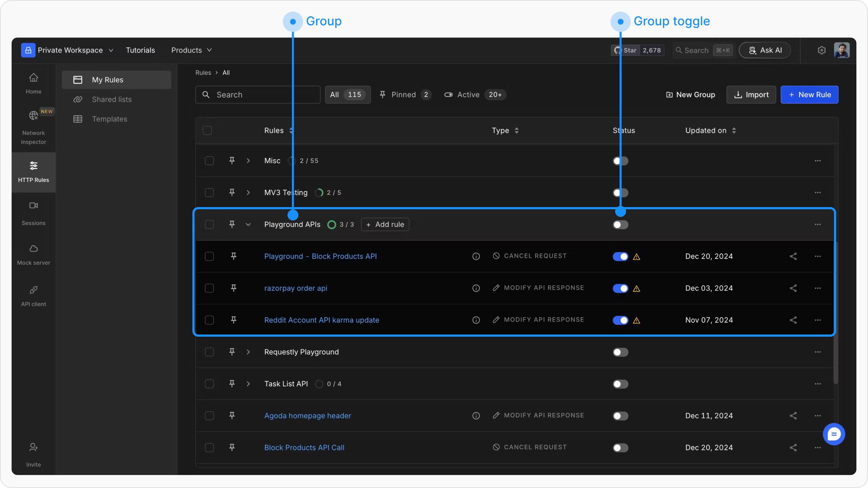Toggle the Playground APIs group switch
This screenshot has width=868, height=488.
click(620, 224)
